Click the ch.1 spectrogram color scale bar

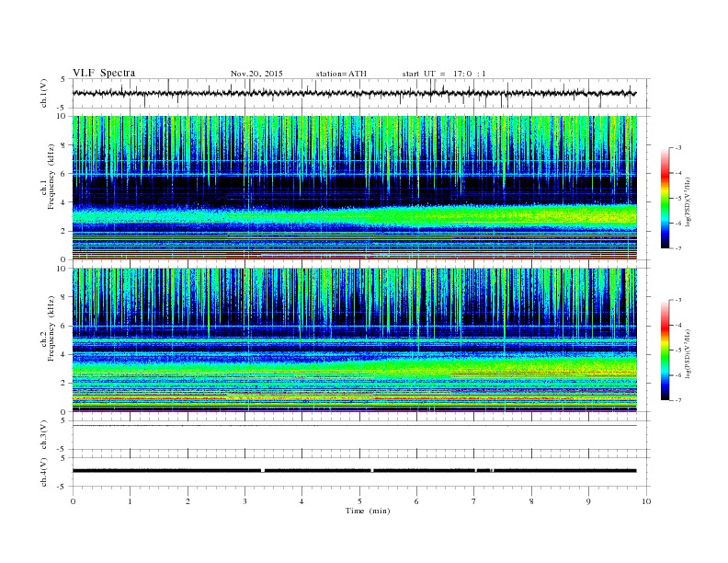point(665,198)
